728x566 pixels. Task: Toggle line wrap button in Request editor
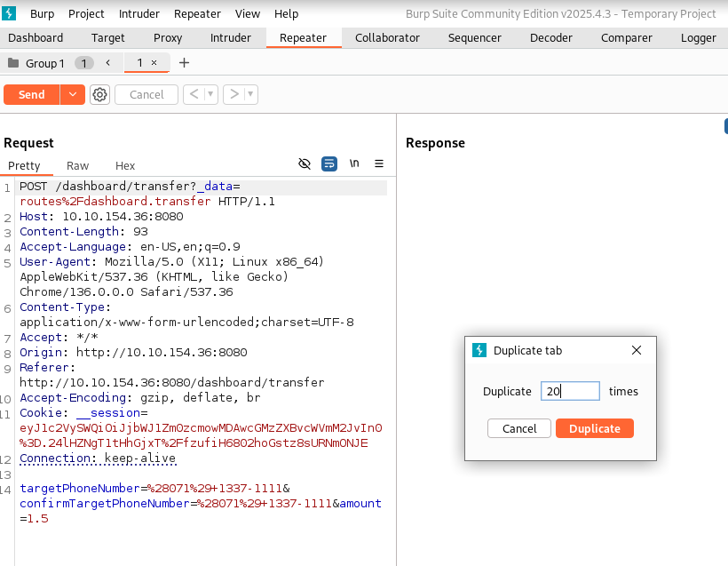[x=329, y=163]
